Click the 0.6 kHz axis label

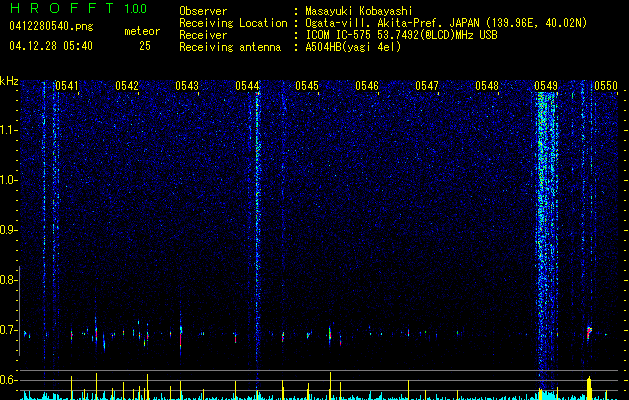click(7, 380)
